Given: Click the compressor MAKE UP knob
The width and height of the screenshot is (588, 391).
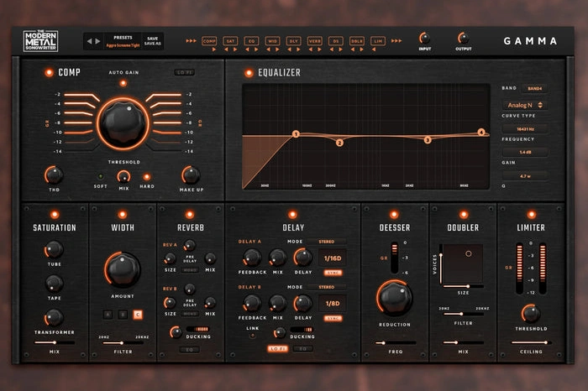Looking at the screenshot, I should 191,175.
